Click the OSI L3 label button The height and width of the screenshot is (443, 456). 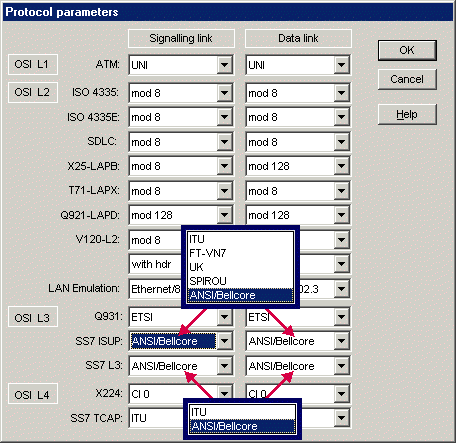pos(33,317)
